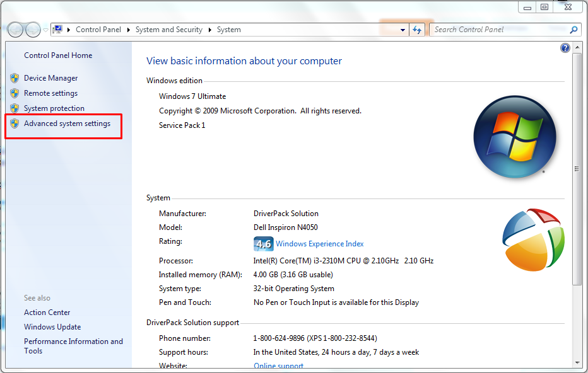Click inside the Search Control Panel box

click(x=492, y=29)
